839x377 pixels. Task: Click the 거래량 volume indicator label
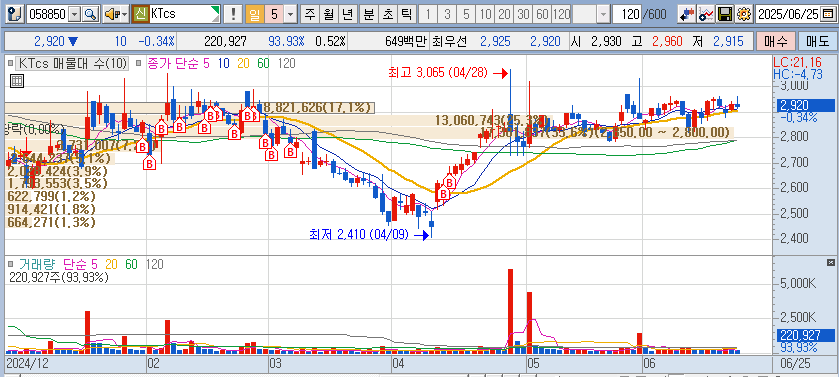(x=36, y=264)
